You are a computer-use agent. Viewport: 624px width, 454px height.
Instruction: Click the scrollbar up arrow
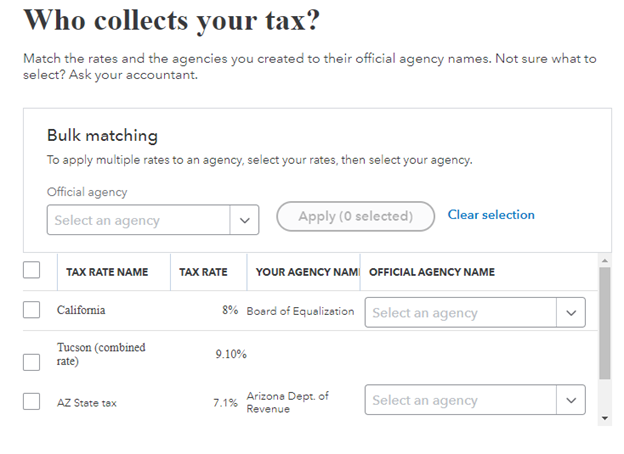point(605,261)
